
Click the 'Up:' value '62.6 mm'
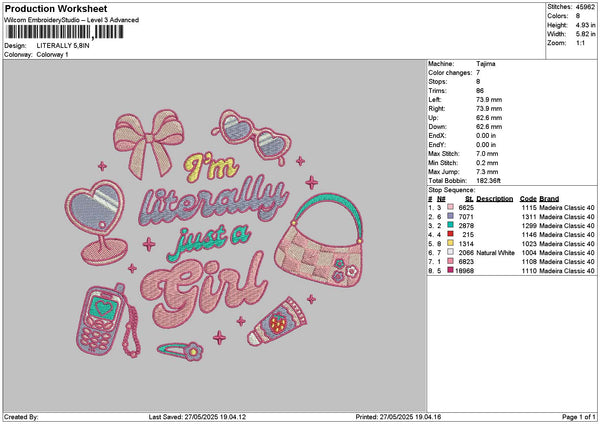click(489, 118)
